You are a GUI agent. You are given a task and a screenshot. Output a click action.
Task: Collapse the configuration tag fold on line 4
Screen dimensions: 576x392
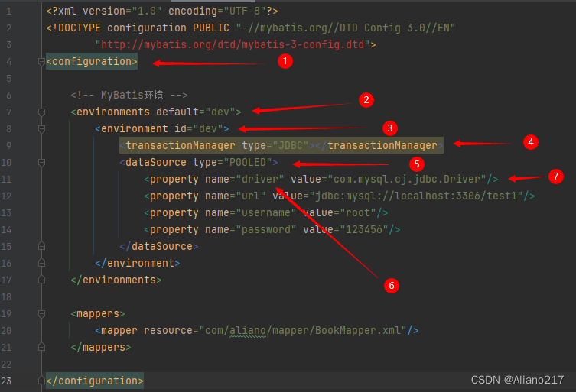41,62
